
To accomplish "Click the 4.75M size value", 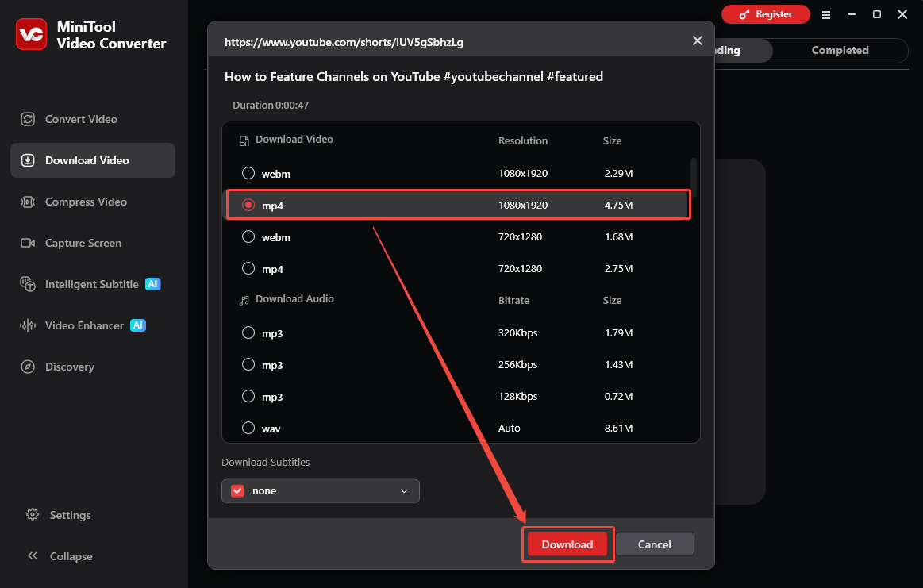I will 619,205.
